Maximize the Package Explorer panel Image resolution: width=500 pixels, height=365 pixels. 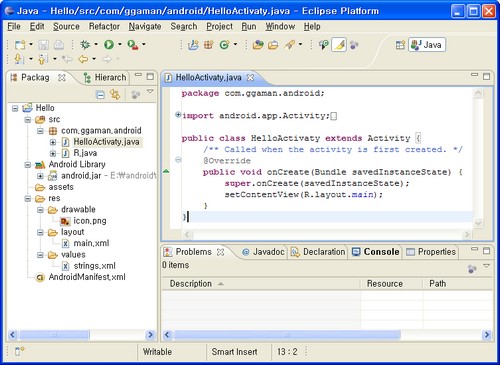[x=150, y=77]
